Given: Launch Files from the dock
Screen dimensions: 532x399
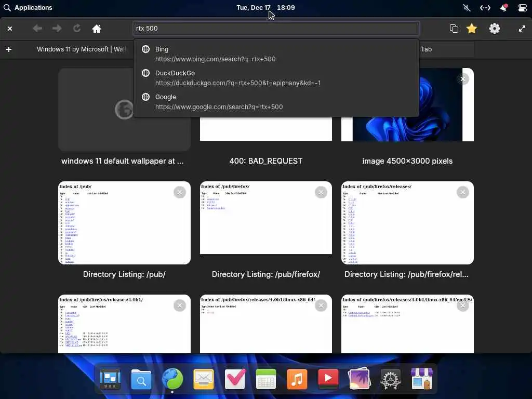Looking at the screenshot, I should point(141,379).
